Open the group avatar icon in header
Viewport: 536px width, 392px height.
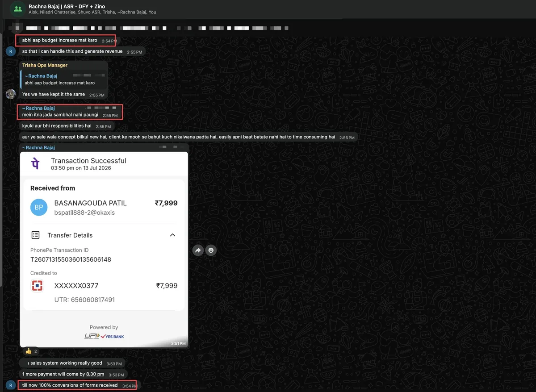17,9
